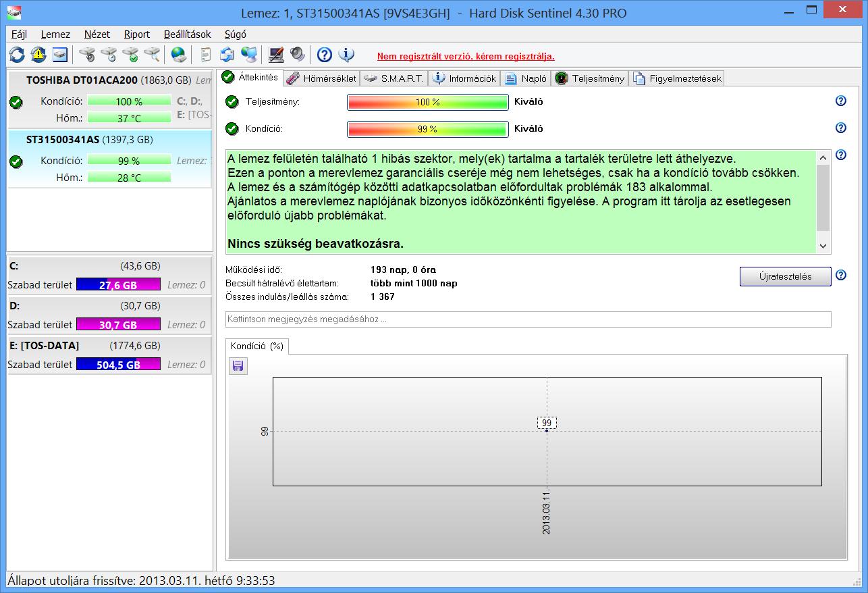868x593 pixels.
Task: Open the Riport menu
Action: click(137, 34)
